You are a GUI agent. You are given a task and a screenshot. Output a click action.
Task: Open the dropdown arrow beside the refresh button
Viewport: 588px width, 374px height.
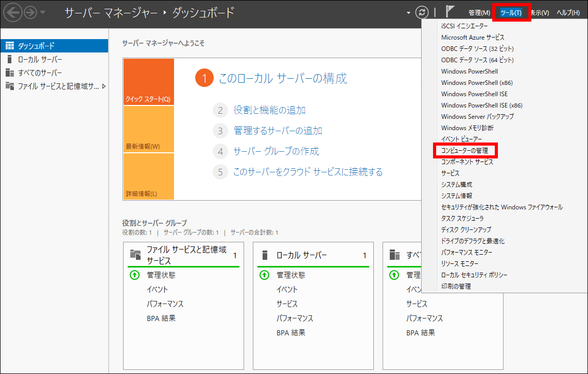(408, 12)
